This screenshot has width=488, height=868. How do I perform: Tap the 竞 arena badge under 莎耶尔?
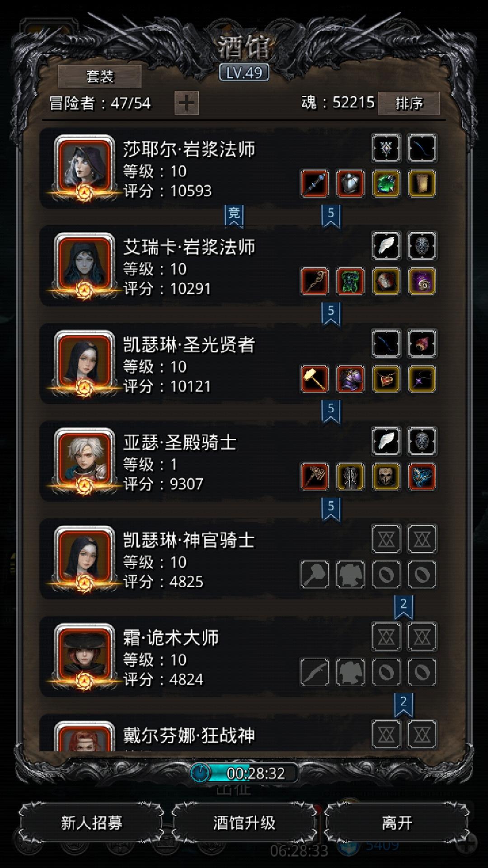234,216
